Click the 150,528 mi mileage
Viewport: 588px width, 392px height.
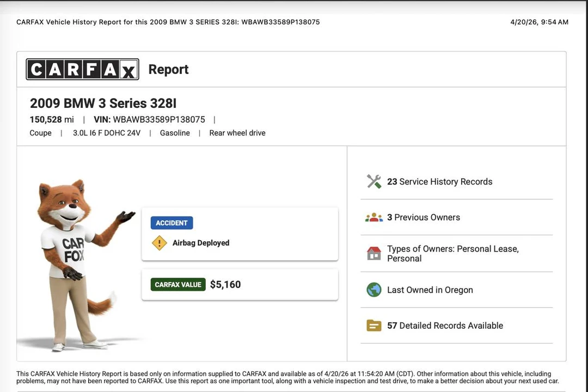click(52, 120)
